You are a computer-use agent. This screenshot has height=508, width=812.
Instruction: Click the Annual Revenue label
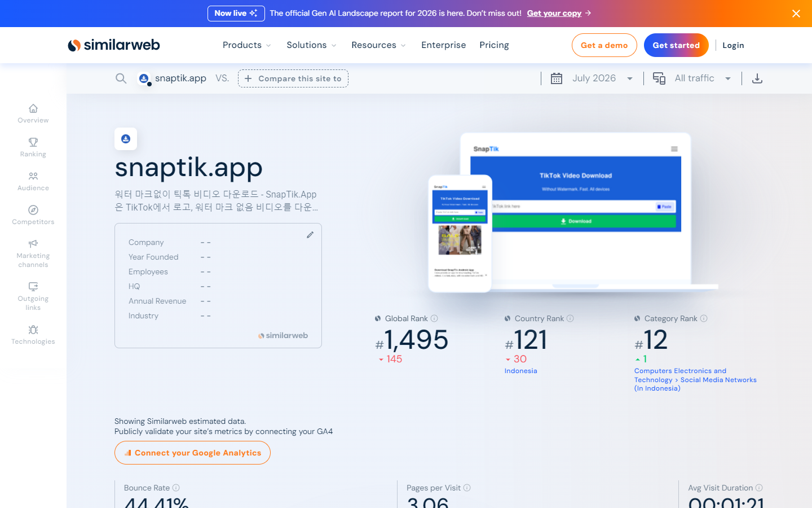coord(157,301)
